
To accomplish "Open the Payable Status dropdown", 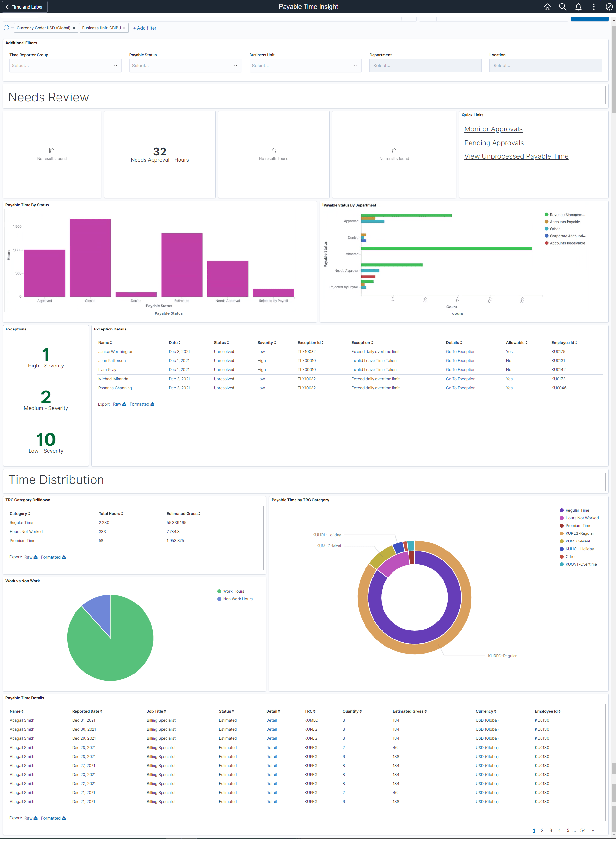I will tap(185, 65).
